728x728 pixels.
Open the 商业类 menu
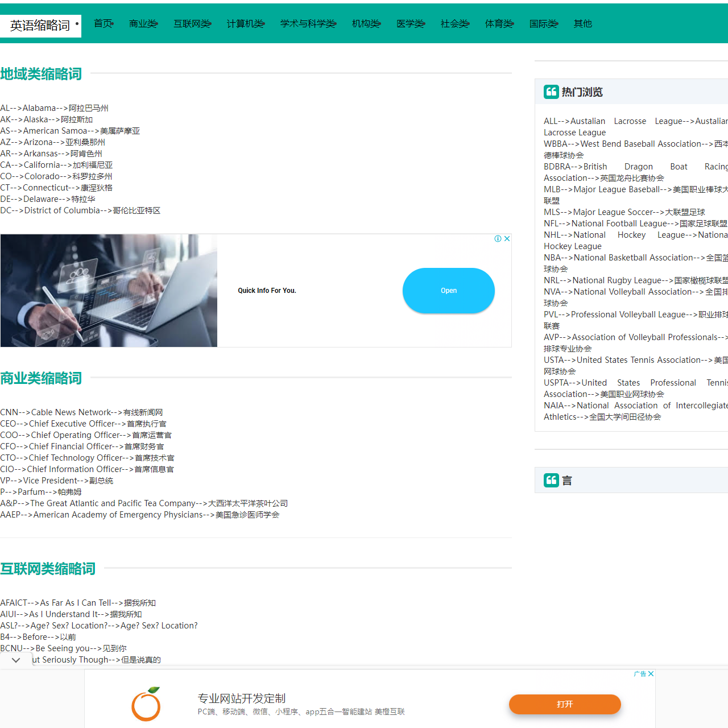pos(143,23)
